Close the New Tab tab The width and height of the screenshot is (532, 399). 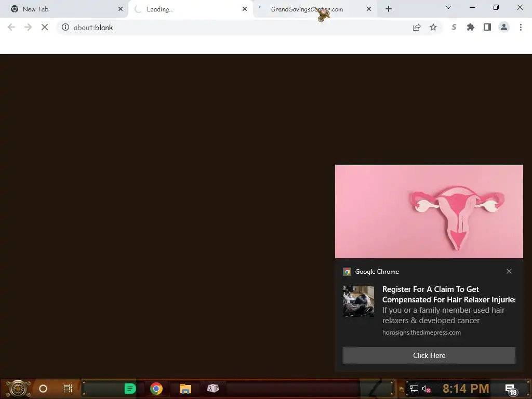pos(121,9)
